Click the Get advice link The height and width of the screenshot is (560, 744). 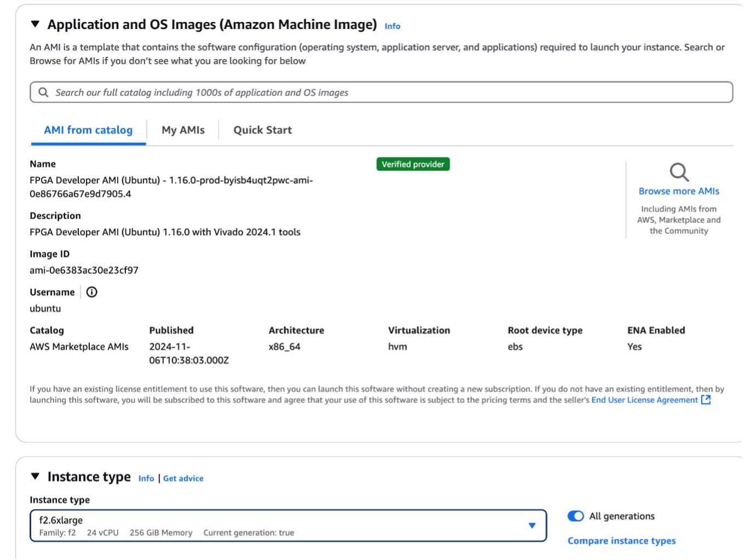coord(183,478)
